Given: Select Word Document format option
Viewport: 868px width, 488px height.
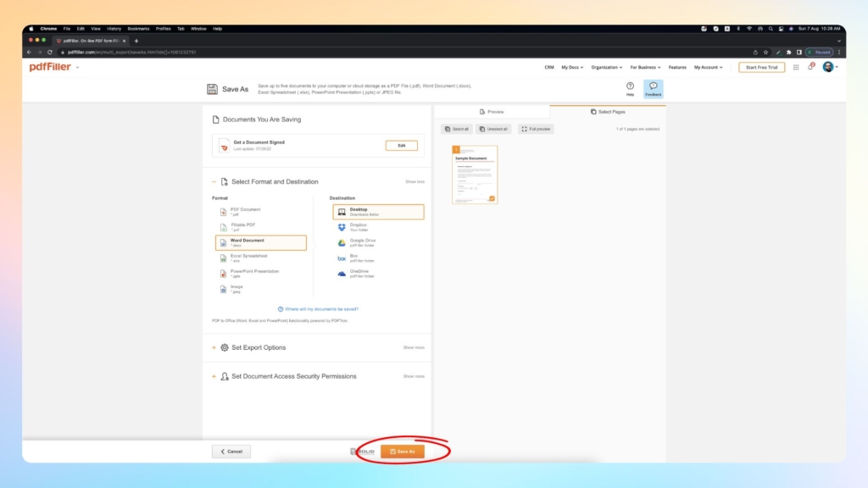Looking at the screenshot, I should coord(261,242).
